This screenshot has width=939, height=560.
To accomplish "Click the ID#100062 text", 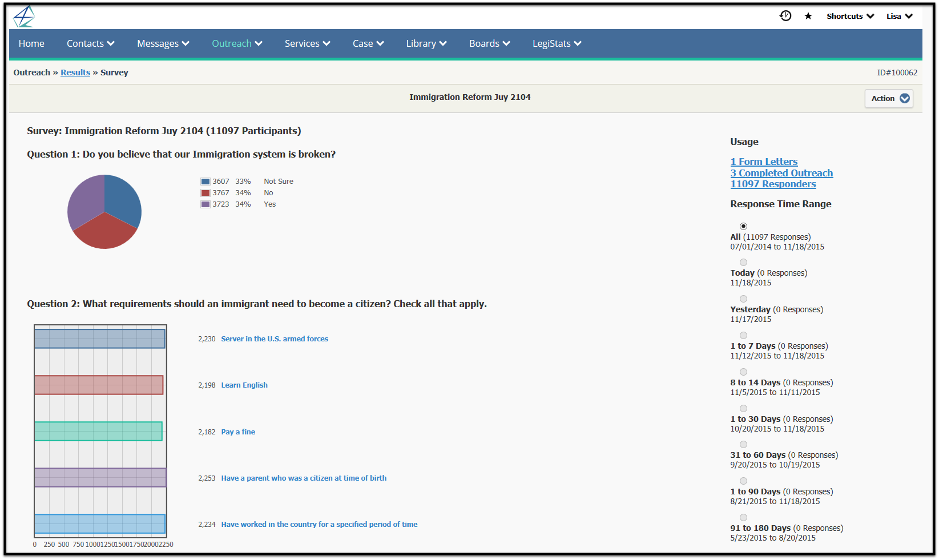I will [x=897, y=72].
